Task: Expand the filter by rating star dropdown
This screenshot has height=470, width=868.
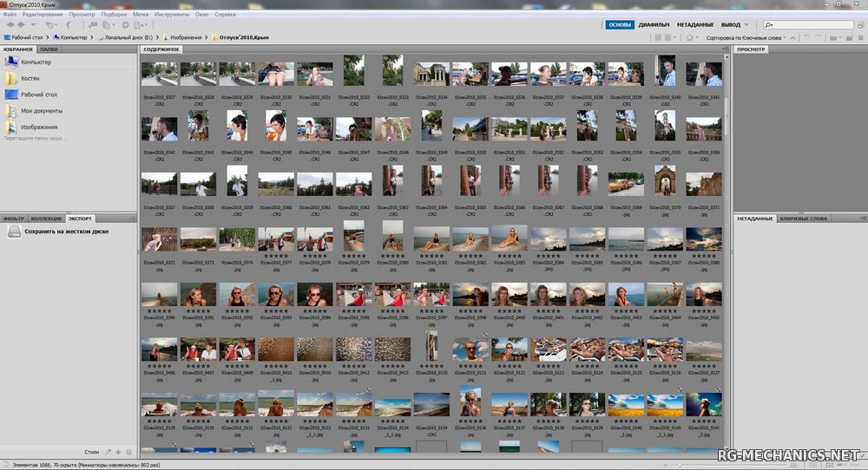Action: click(693, 37)
